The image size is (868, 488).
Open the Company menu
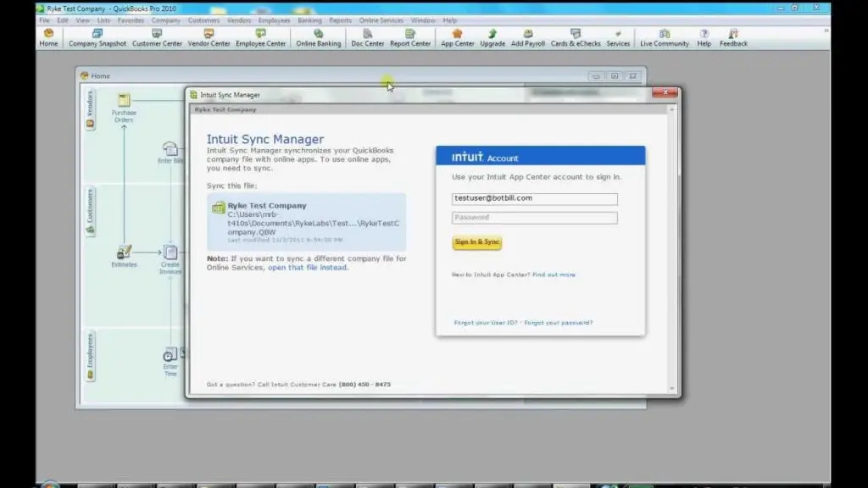click(165, 20)
